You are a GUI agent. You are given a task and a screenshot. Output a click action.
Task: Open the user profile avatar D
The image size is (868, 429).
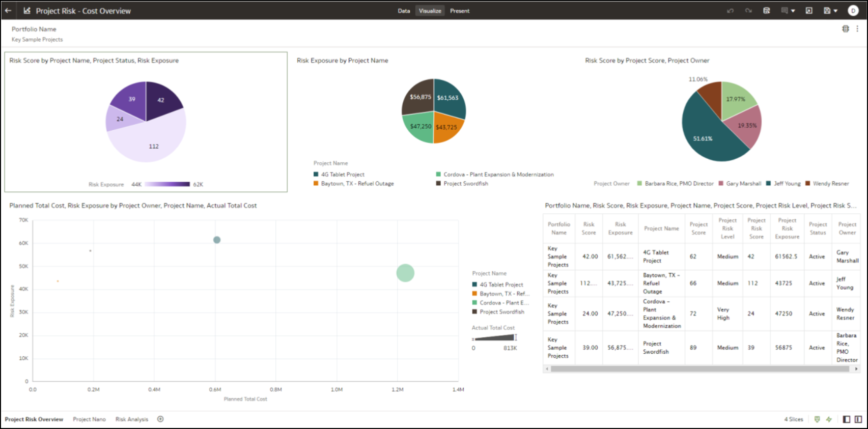(853, 11)
